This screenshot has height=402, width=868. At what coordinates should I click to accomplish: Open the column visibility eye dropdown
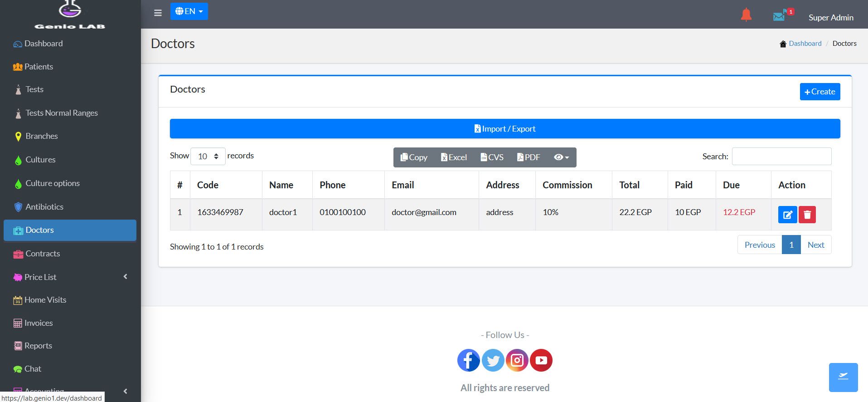tap(561, 157)
